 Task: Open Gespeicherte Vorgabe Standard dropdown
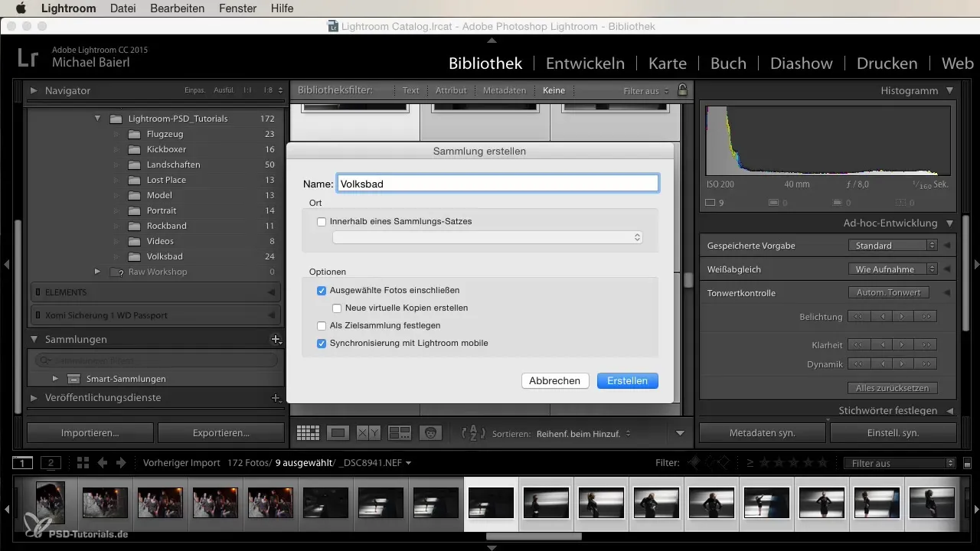[x=893, y=246]
